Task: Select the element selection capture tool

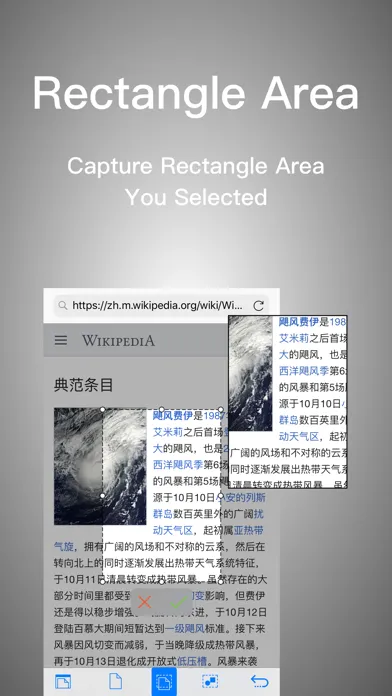Action: [210, 681]
